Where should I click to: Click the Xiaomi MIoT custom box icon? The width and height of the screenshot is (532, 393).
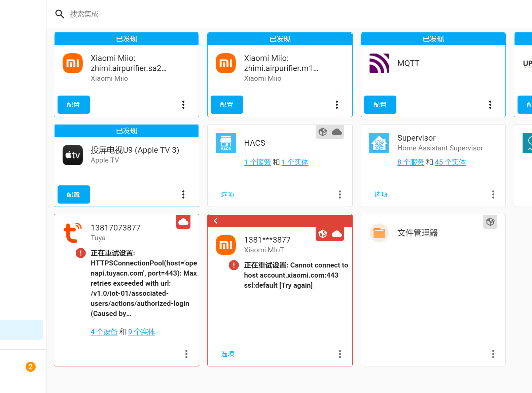[323, 234]
